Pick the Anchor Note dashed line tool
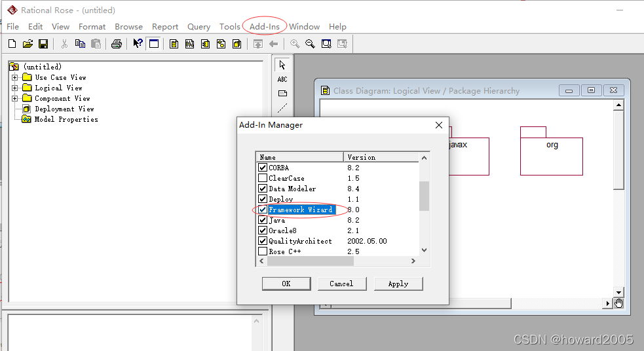The width and height of the screenshot is (644, 351). 282,108
